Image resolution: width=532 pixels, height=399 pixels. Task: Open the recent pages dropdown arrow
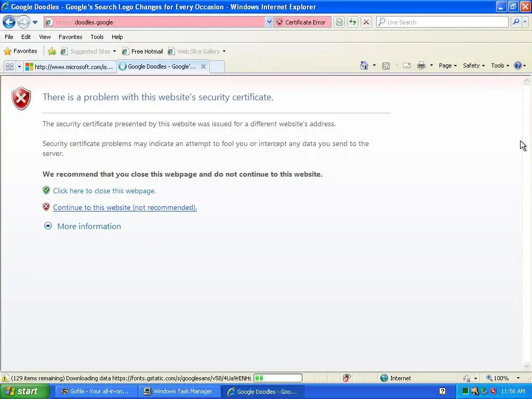(35, 22)
